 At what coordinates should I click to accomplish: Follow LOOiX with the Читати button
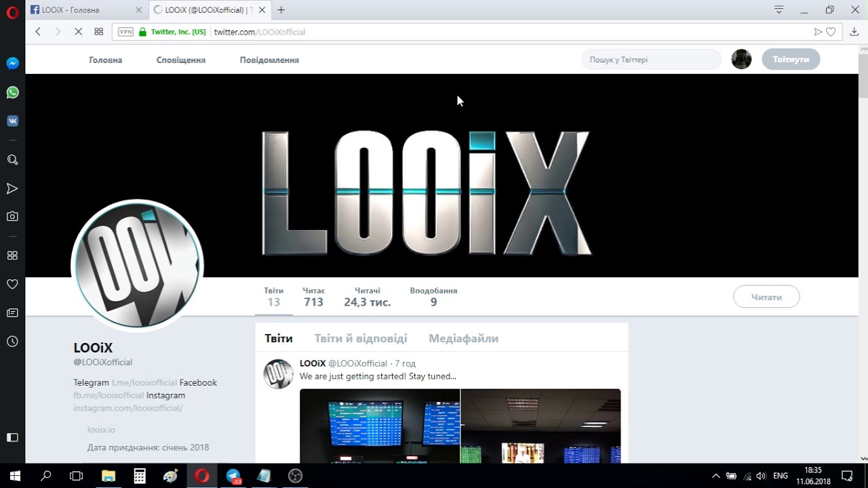(766, 297)
